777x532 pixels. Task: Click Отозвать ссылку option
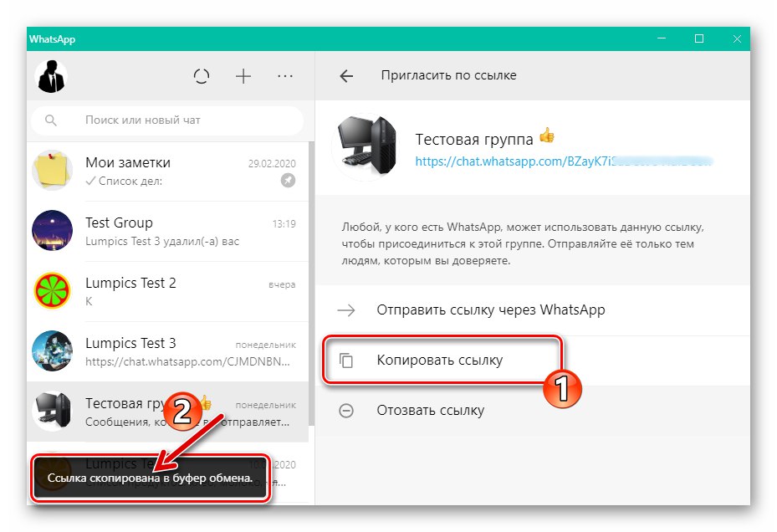tap(432, 410)
